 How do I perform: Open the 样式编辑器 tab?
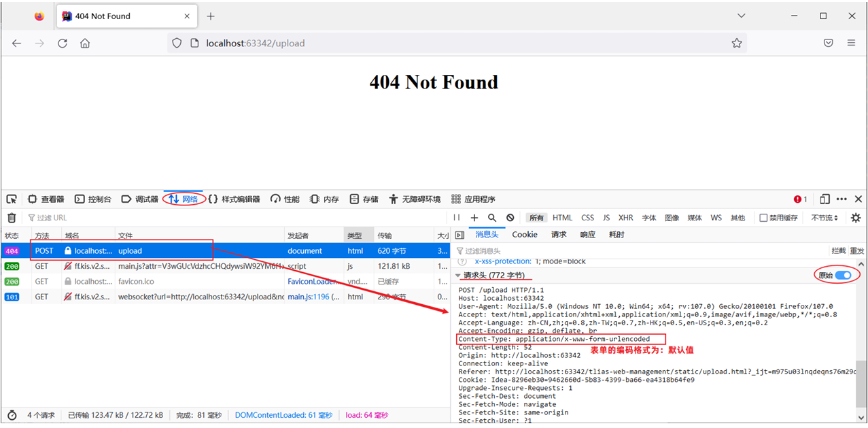pos(234,199)
